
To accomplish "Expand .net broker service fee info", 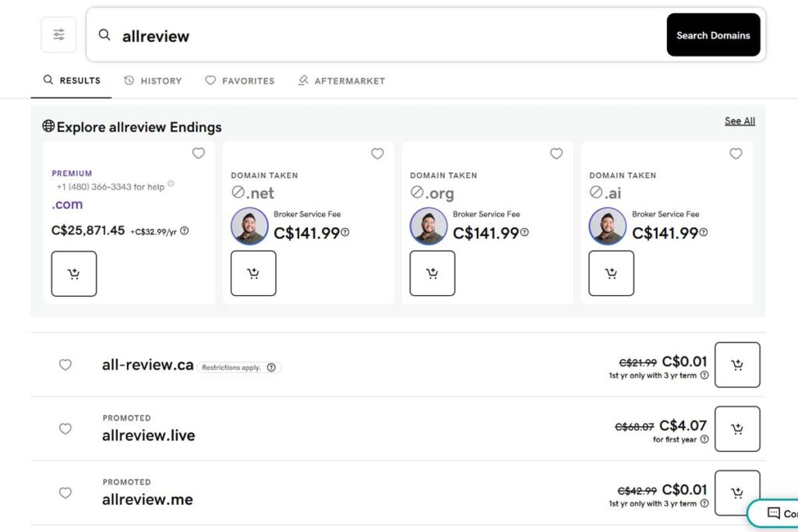I will pos(345,233).
